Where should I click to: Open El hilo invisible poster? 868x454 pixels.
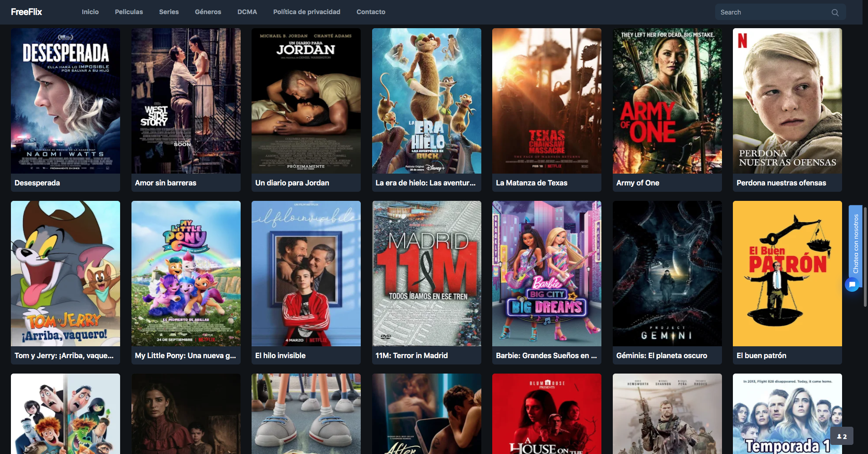(306, 274)
